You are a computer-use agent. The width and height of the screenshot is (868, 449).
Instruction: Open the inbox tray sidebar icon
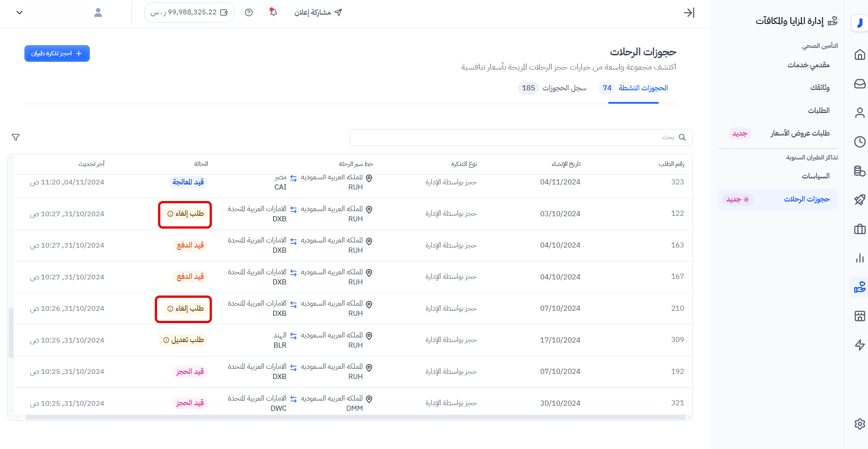pyautogui.click(x=860, y=83)
